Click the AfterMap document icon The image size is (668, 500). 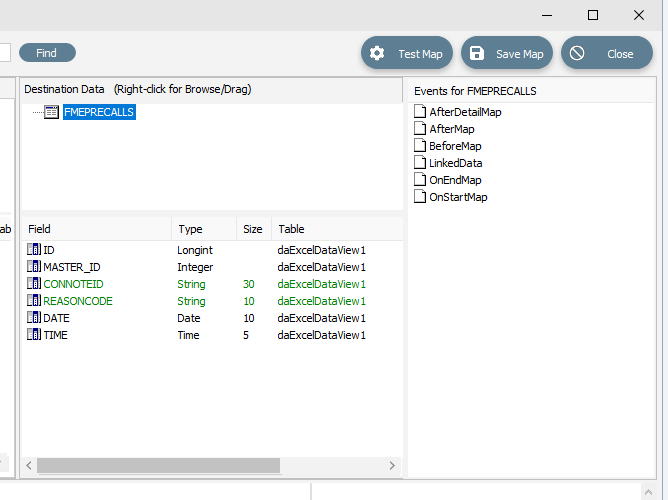coord(420,129)
